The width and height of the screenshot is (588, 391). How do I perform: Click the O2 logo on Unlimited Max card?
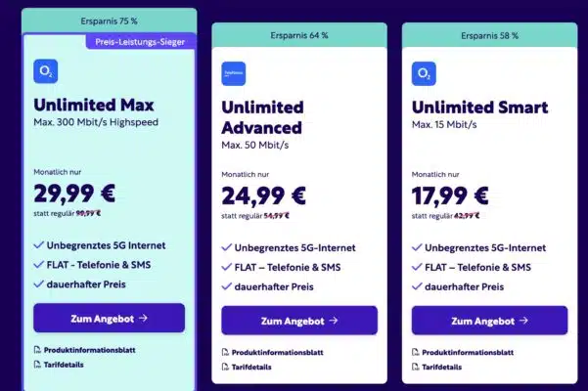click(44, 70)
